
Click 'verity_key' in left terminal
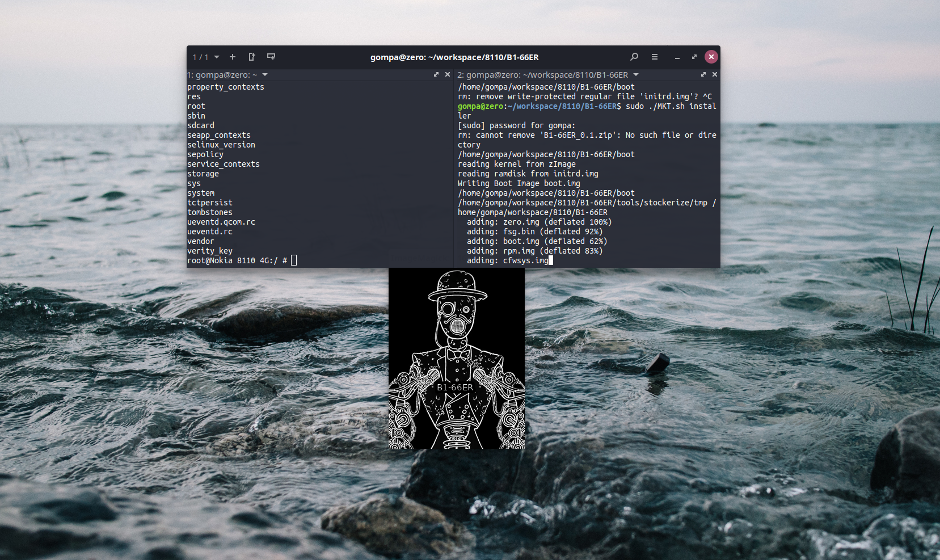[210, 251]
